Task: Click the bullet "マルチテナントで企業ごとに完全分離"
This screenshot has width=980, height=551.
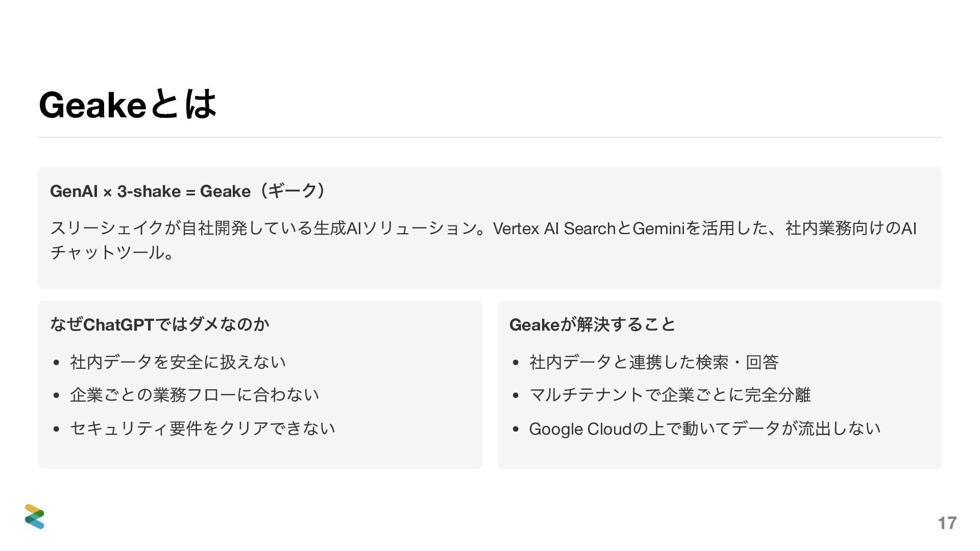Action: coord(670,395)
